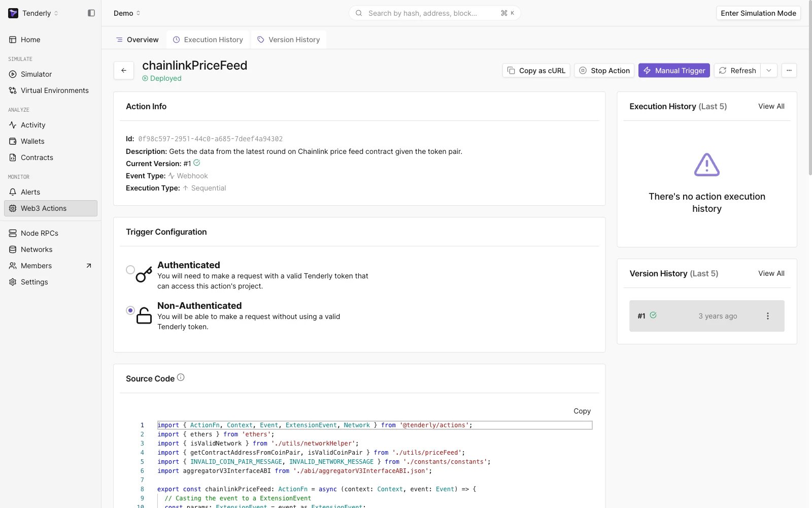This screenshot has height=508, width=812.
Task: Click the Deployed status indicator
Action: [162, 78]
